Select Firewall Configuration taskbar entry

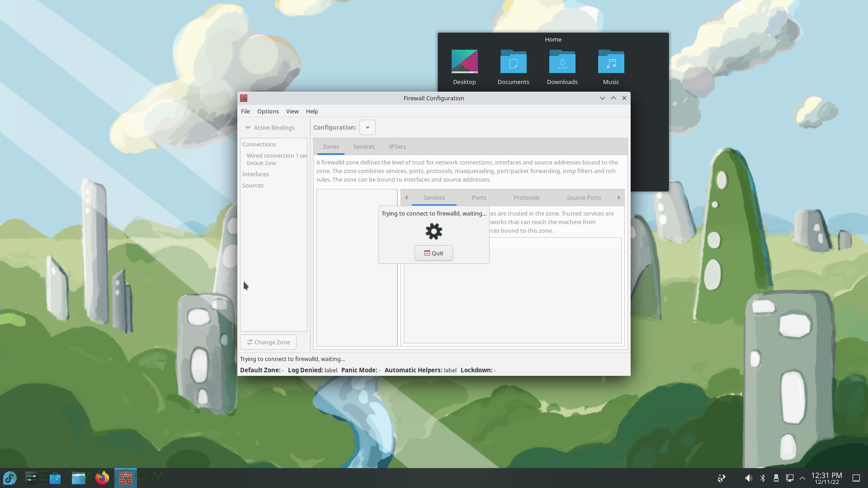(x=126, y=478)
